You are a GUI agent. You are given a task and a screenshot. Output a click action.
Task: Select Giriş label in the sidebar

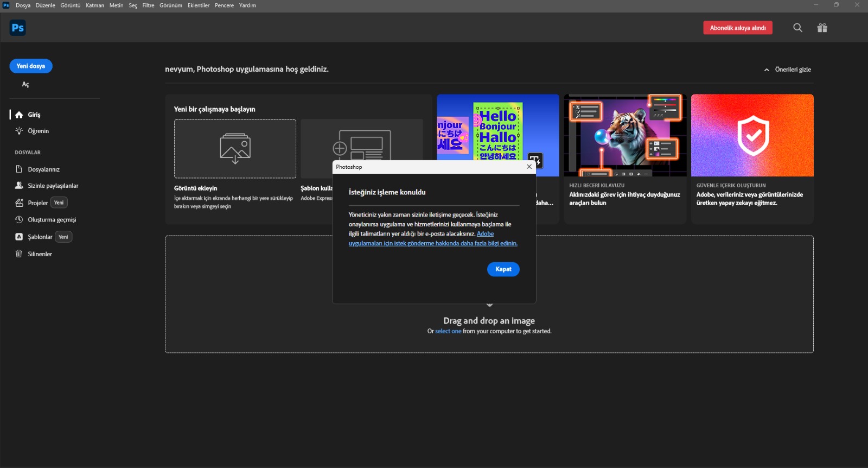click(34, 115)
